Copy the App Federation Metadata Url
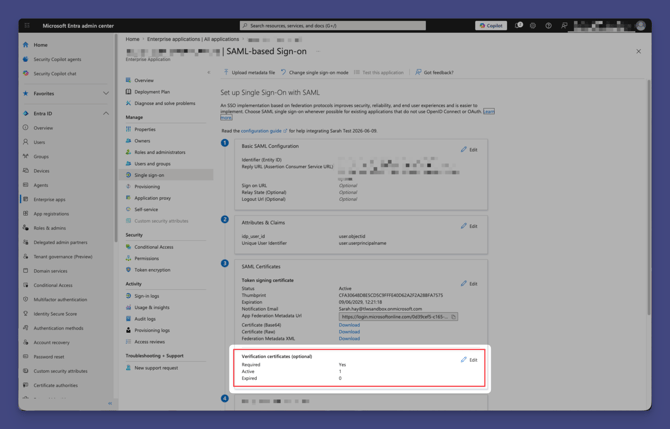 point(453,317)
